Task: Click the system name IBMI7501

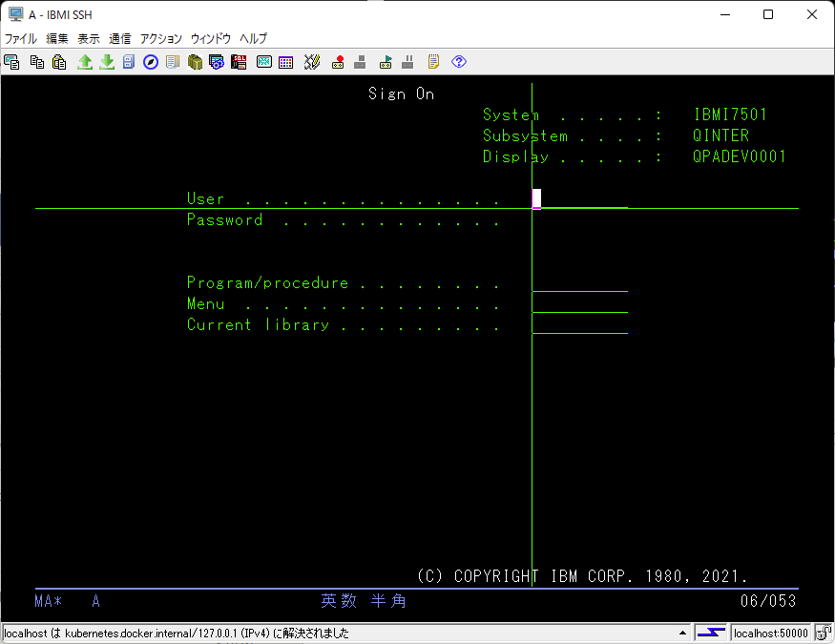Action: click(x=730, y=114)
